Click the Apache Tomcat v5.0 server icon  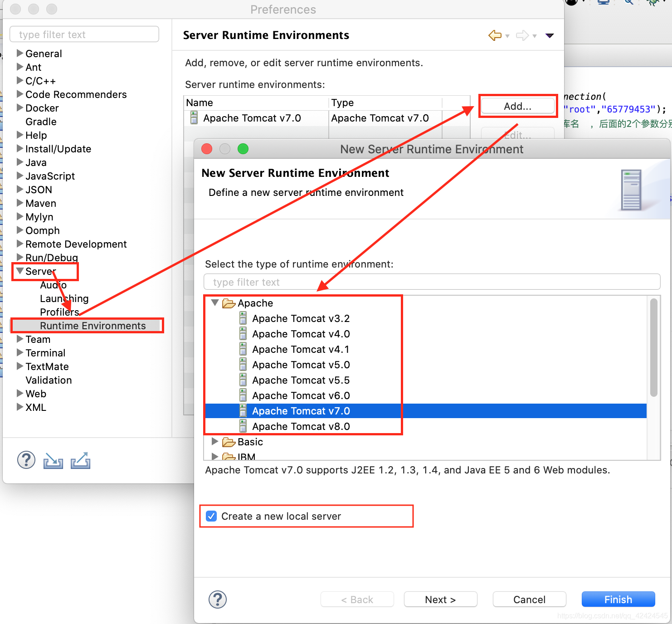(x=243, y=365)
